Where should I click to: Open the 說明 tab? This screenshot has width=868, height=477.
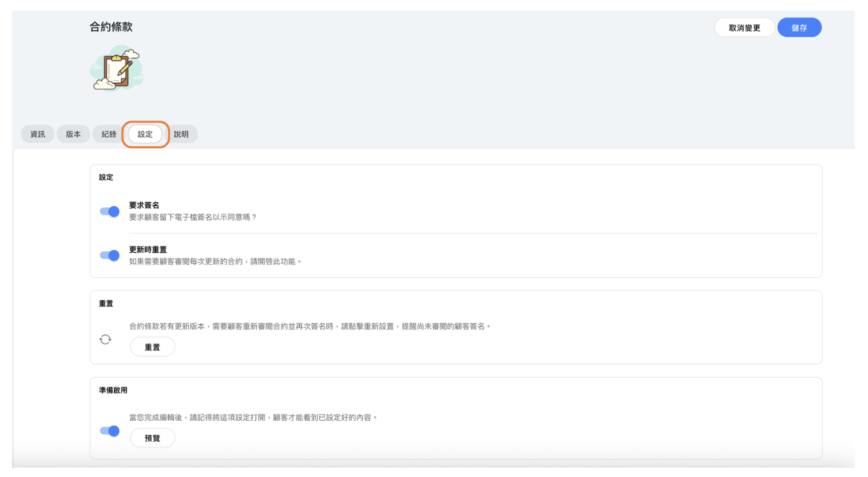(x=181, y=134)
